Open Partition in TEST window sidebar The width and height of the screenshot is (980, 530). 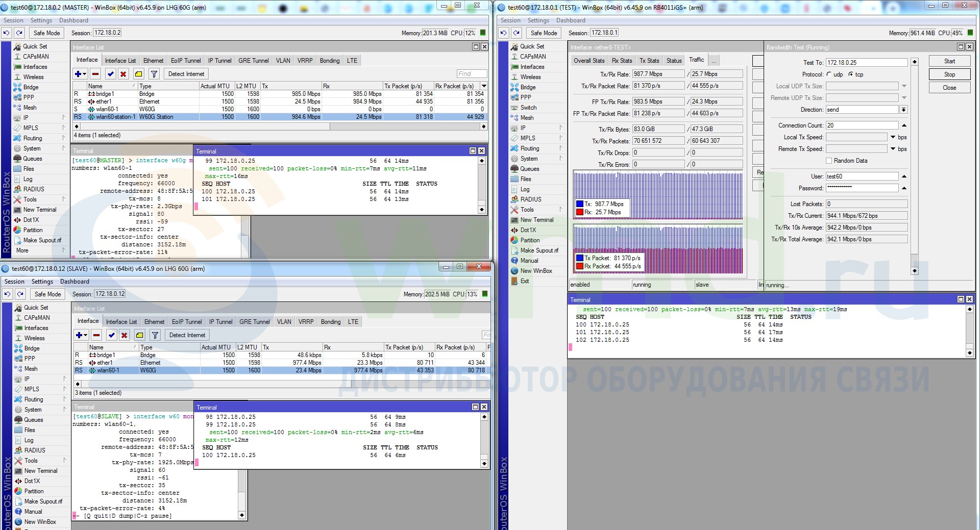(530, 240)
